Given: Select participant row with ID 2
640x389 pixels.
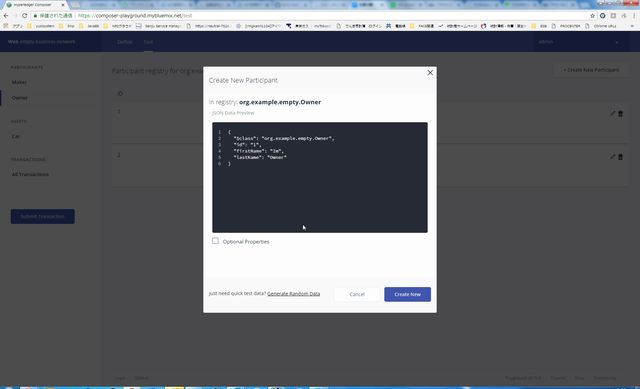Looking at the screenshot, I should pos(369,166).
